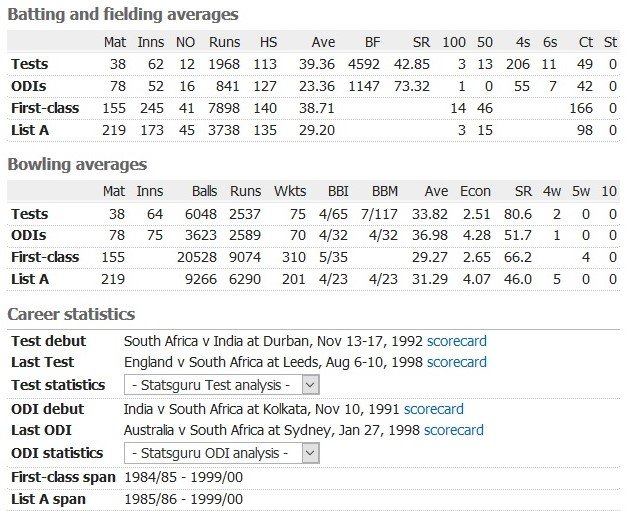
Task: Click the Statsguru Test analysis combo box text
Action: (211, 385)
